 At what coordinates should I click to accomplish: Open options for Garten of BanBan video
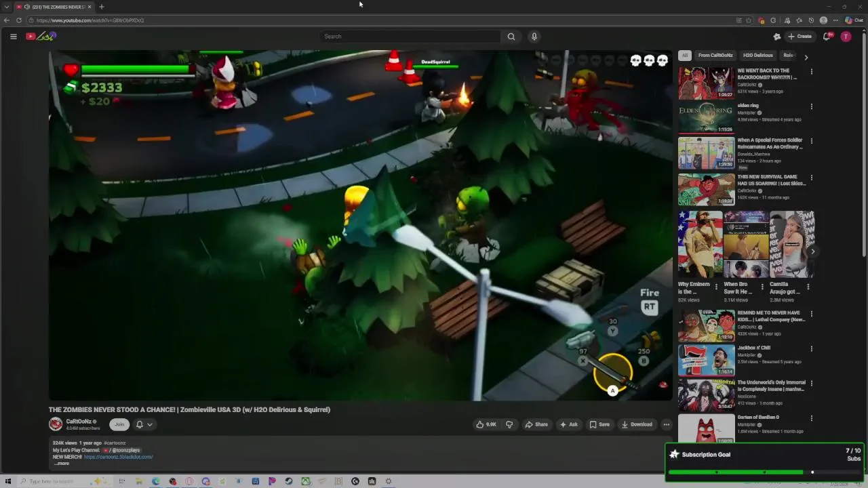pos(812,419)
